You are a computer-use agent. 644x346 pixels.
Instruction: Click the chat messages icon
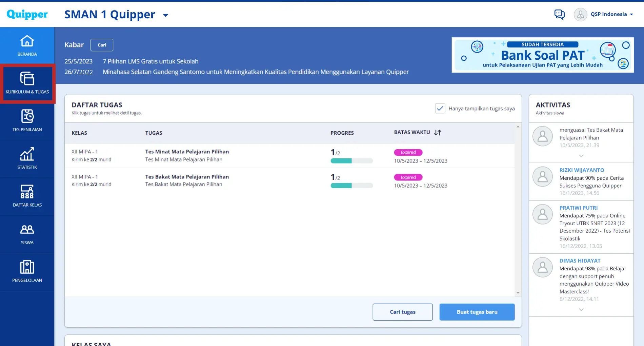[559, 14]
